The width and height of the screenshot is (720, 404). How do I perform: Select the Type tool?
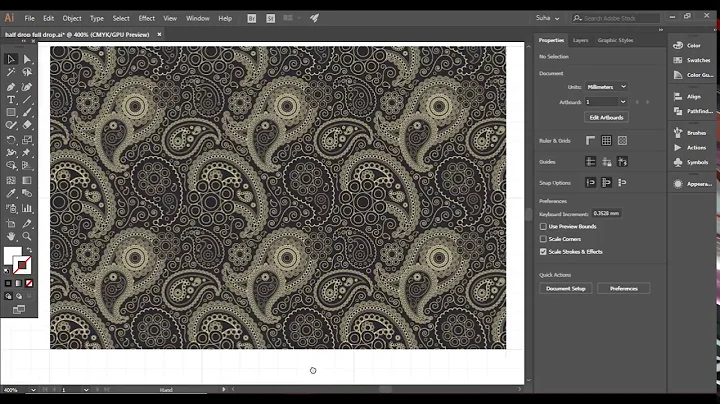click(11, 99)
